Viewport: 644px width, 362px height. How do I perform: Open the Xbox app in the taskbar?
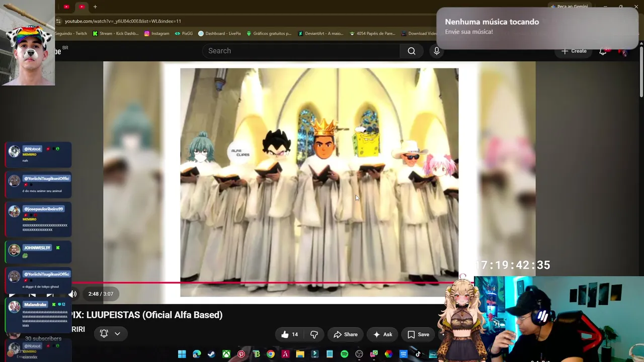pyautogui.click(x=226, y=354)
